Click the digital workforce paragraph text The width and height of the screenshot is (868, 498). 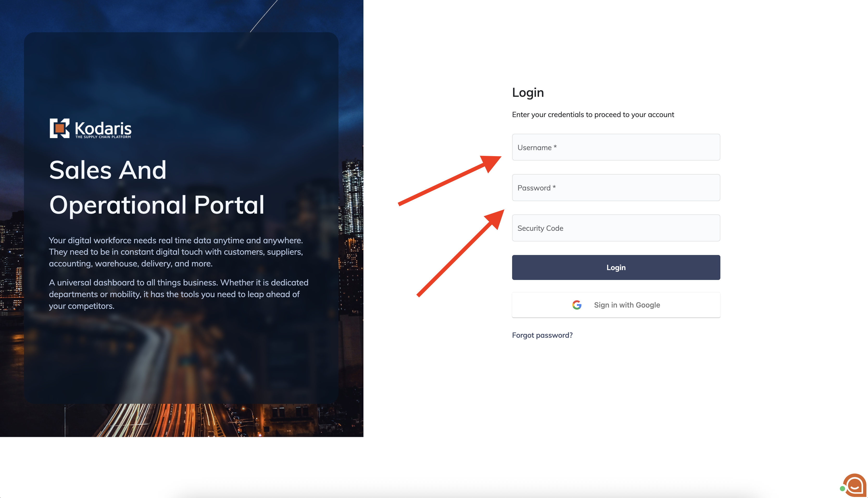176,252
